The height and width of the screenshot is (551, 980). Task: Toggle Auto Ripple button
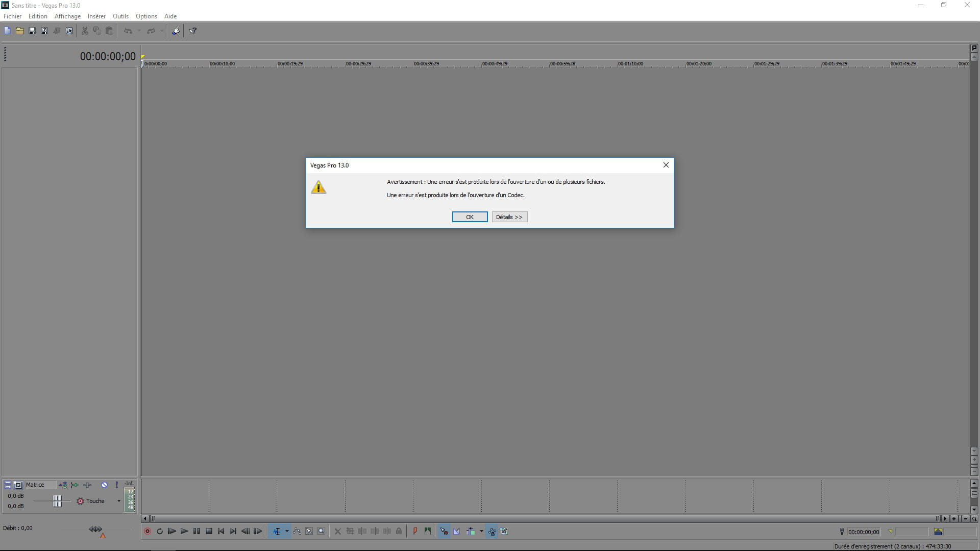pyautogui.click(x=471, y=531)
